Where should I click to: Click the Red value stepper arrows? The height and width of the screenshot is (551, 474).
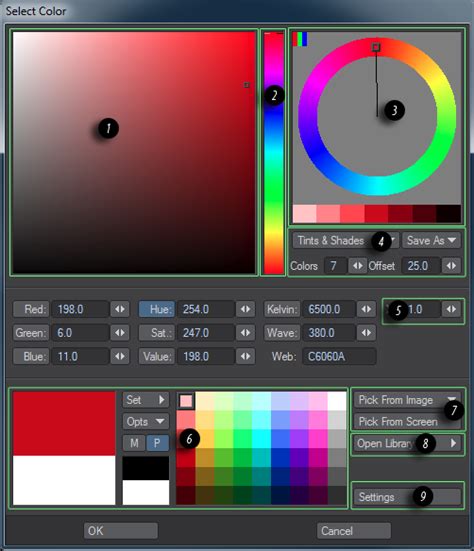pyautogui.click(x=120, y=309)
